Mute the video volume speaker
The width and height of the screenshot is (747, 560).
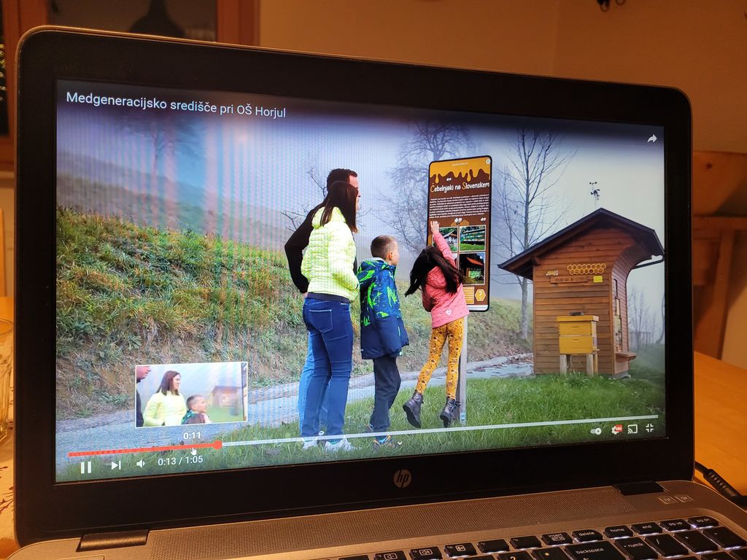pos(140,463)
